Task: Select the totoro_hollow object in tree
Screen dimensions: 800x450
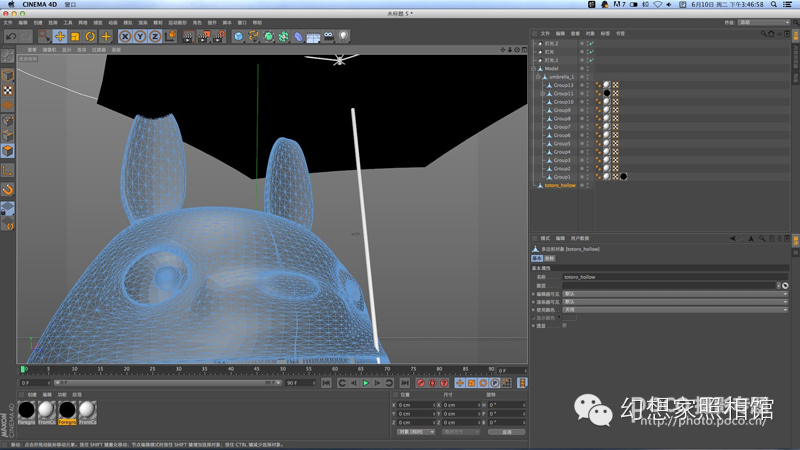Action: (x=560, y=185)
